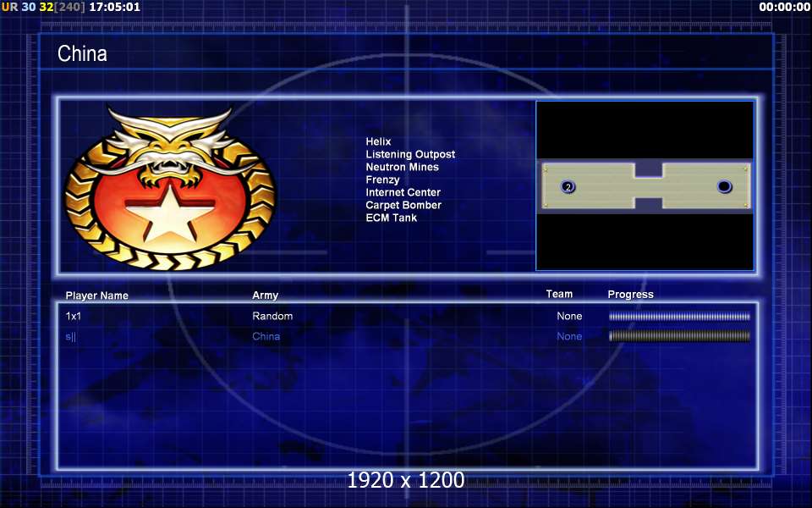Viewport: 812px width, 508px height.
Task: Click the China faction title
Action: coord(82,53)
